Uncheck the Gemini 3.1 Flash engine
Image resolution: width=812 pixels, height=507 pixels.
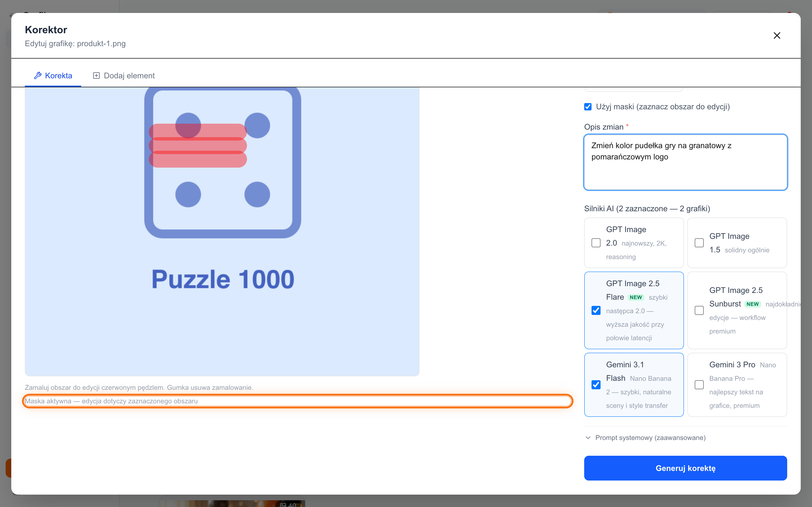tap(596, 384)
